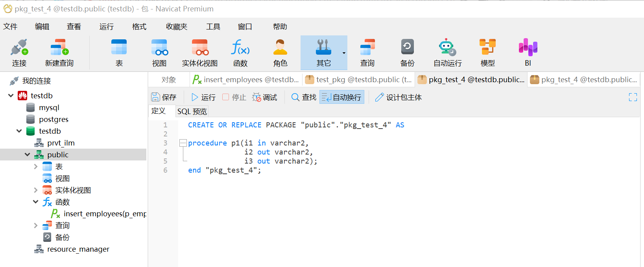The width and height of the screenshot is (644, 267).
Task: Toggle full-screen editor mode icon
Action: 633,97
